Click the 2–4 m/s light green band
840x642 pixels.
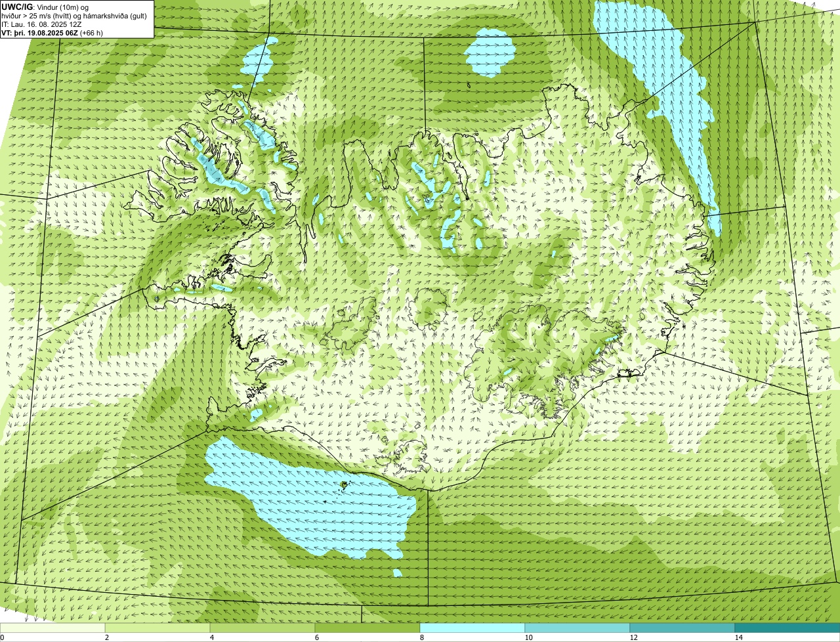point(157,628)
